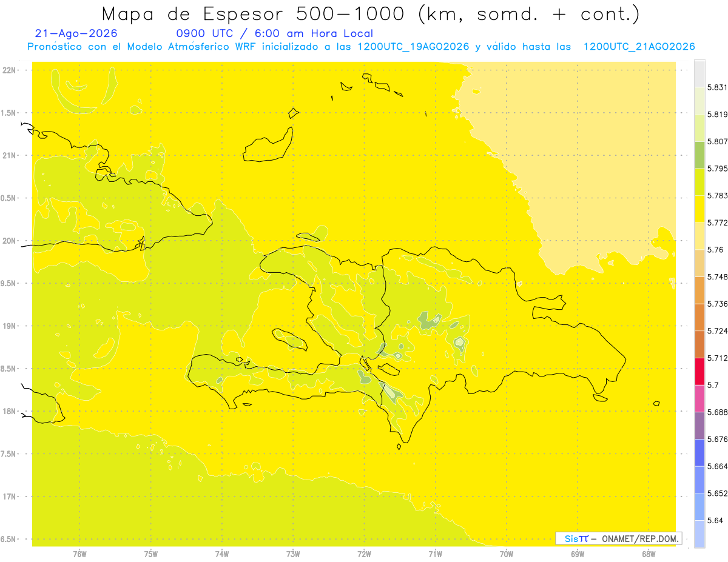Click the legend value '5.736'
This screenshot has width=728, height=562.
[717, 304]
